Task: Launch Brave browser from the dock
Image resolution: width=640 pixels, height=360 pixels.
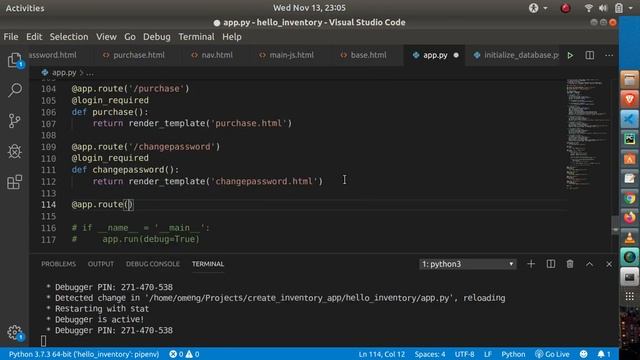Action: coord(629,99)
